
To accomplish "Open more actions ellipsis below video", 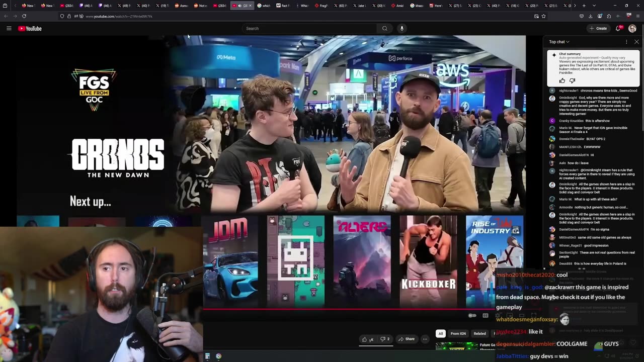I will (425, 339).
